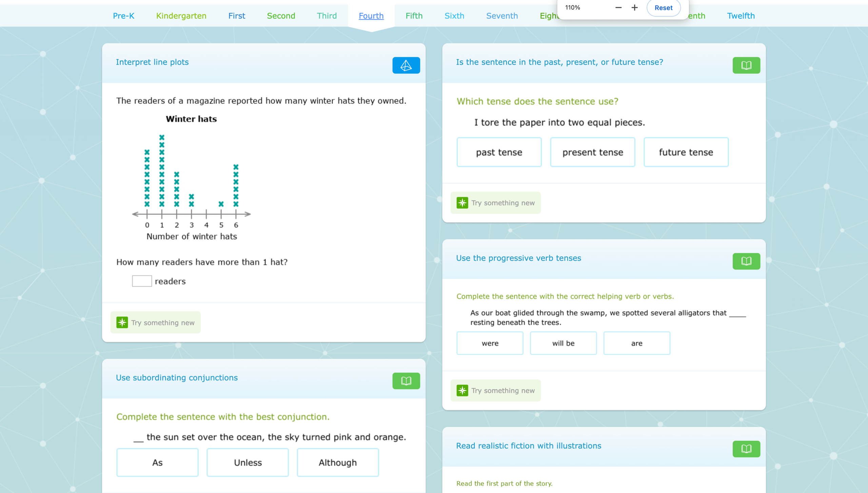The image size is (868, 493).
Task: Click the math pyramid icon on line plots card
Action: coord(406,65)
